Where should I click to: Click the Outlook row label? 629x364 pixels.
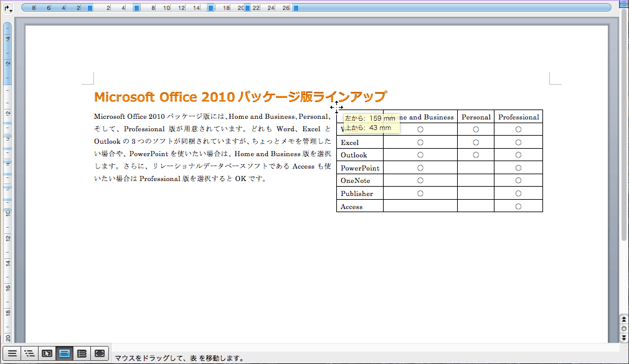354,155
